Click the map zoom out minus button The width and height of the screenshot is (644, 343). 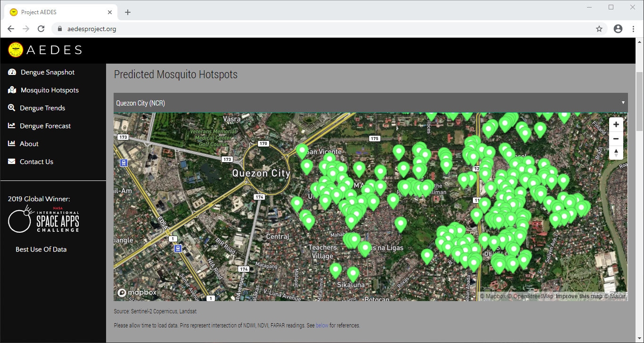(x=616, y=139)
